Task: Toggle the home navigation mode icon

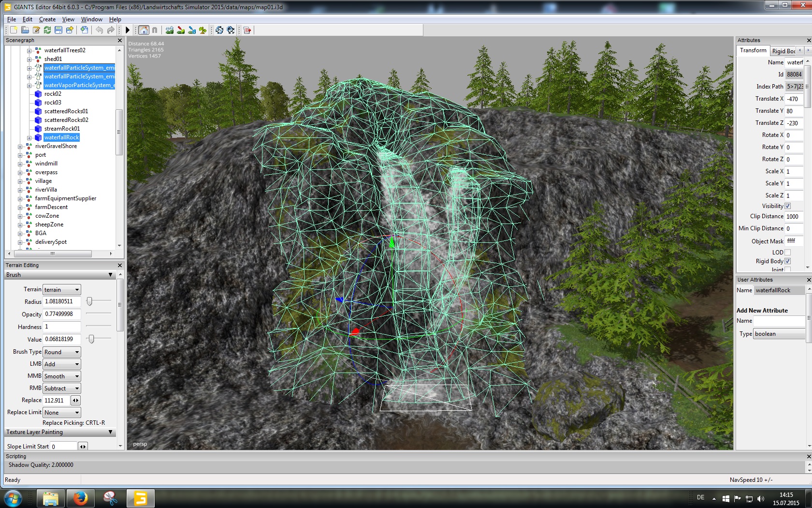Action: (144, 30)
